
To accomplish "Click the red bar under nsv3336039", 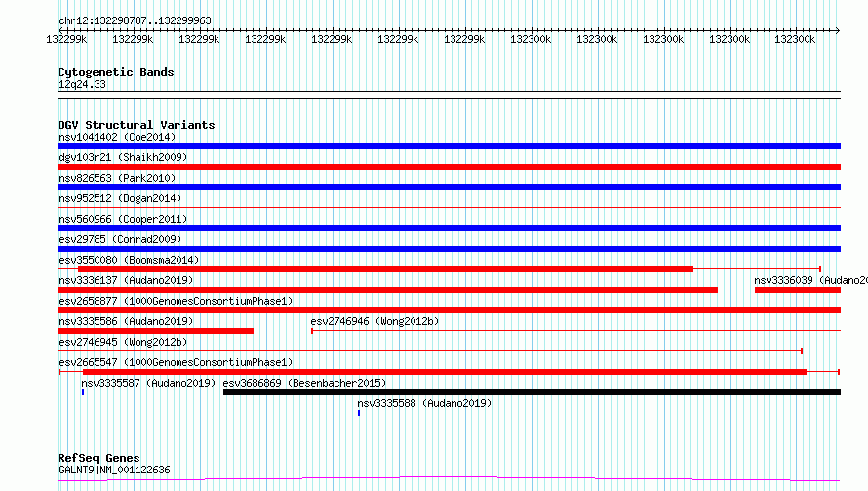I will click(798, 290).
